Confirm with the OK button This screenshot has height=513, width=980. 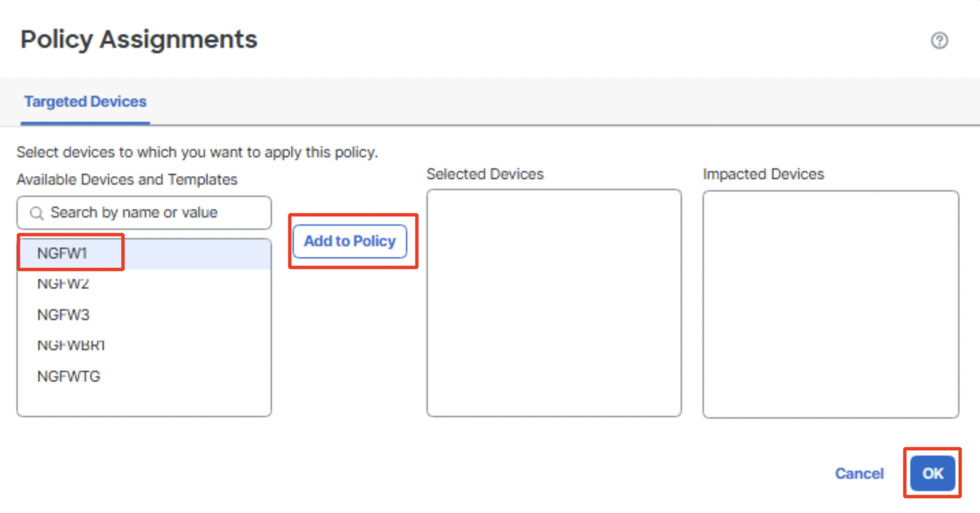(x=932, y=473)
